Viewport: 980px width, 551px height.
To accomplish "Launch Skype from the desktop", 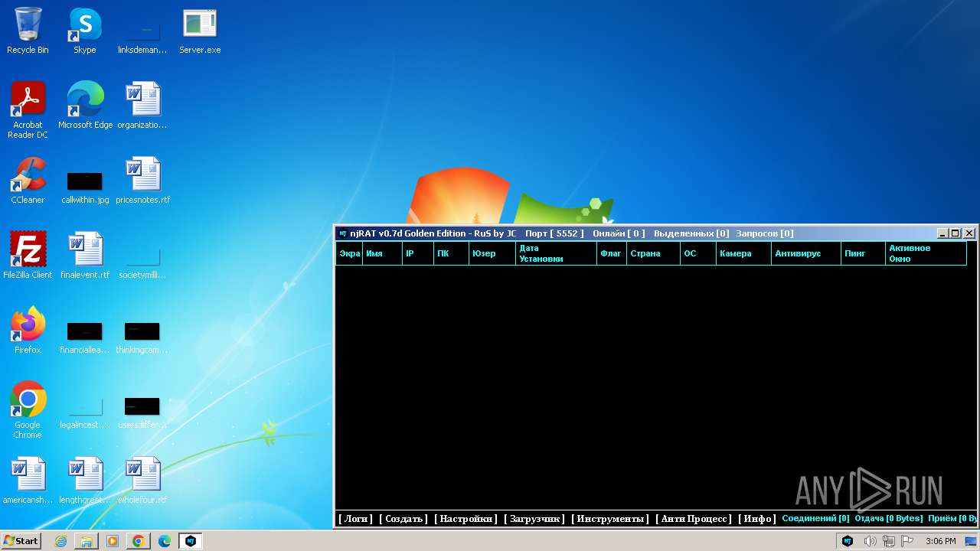I will coord(85,31).
